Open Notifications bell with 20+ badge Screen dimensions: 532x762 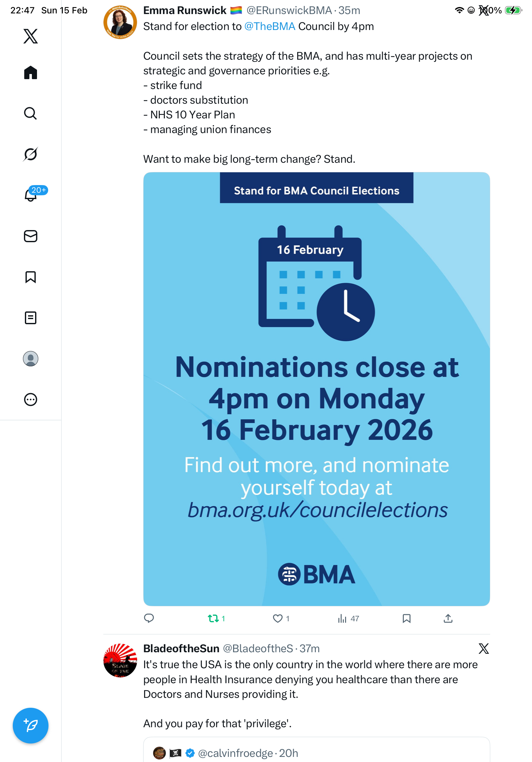coord(31,195)
